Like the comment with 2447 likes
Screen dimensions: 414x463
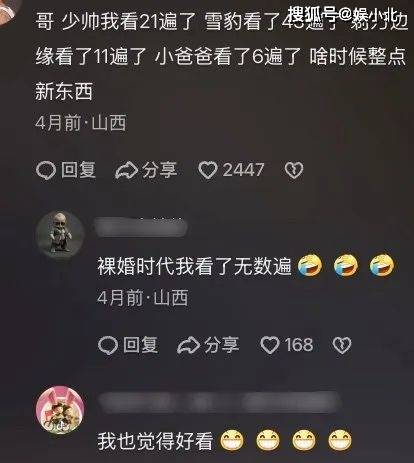point(208,170)
